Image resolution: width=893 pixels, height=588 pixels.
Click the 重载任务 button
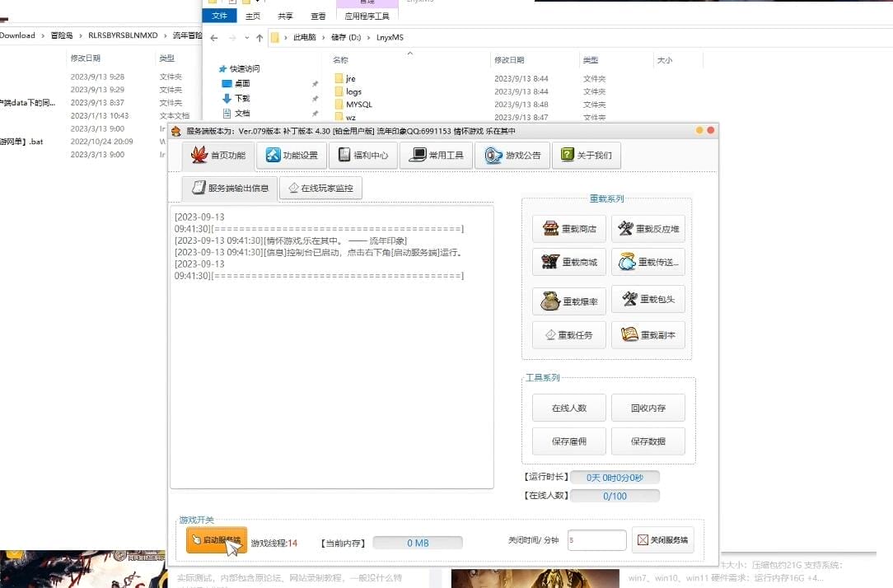coord(569,334)
